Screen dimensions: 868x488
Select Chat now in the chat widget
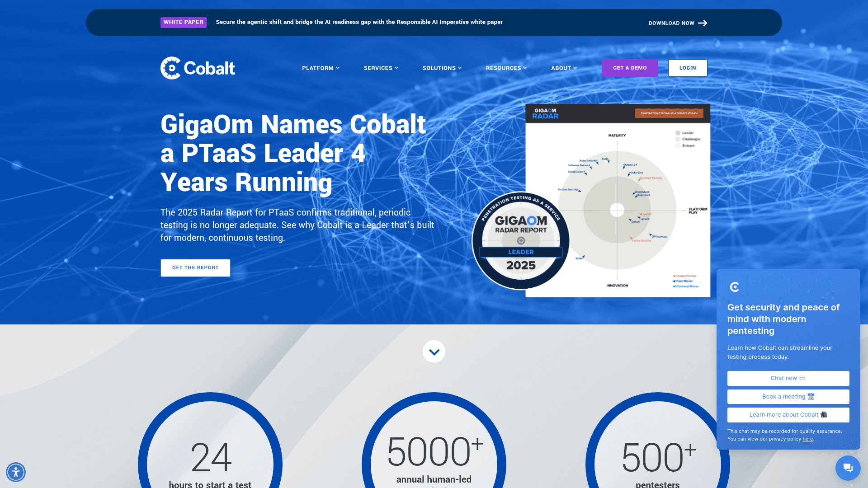coord(788,378)
